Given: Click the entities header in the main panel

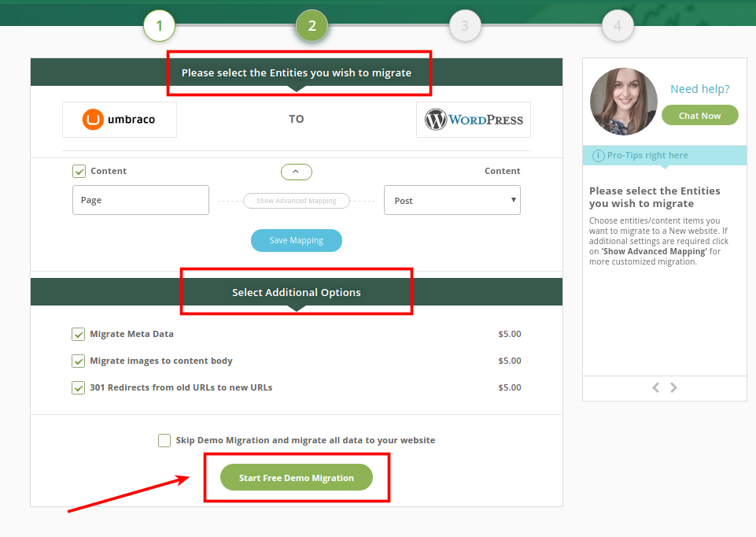Looking at the screenshot, I should pyautogui.click(x=297, y=73).
